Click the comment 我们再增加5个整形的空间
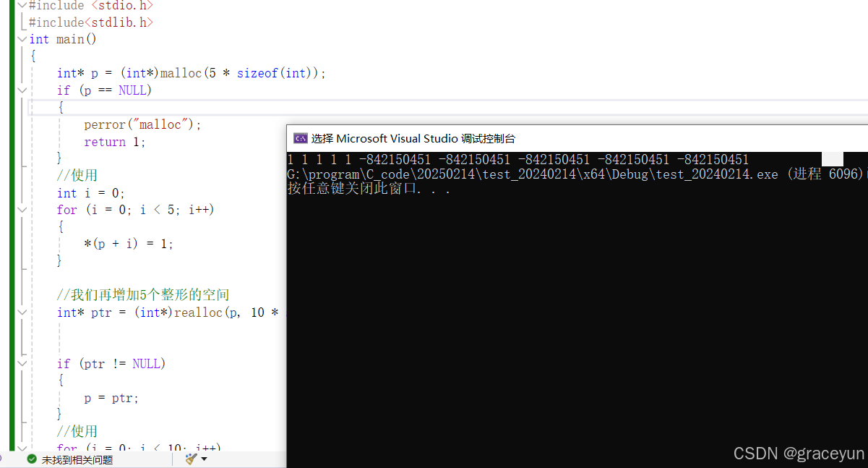Screen dimensions: 868x468 click(x=143, y=294)
